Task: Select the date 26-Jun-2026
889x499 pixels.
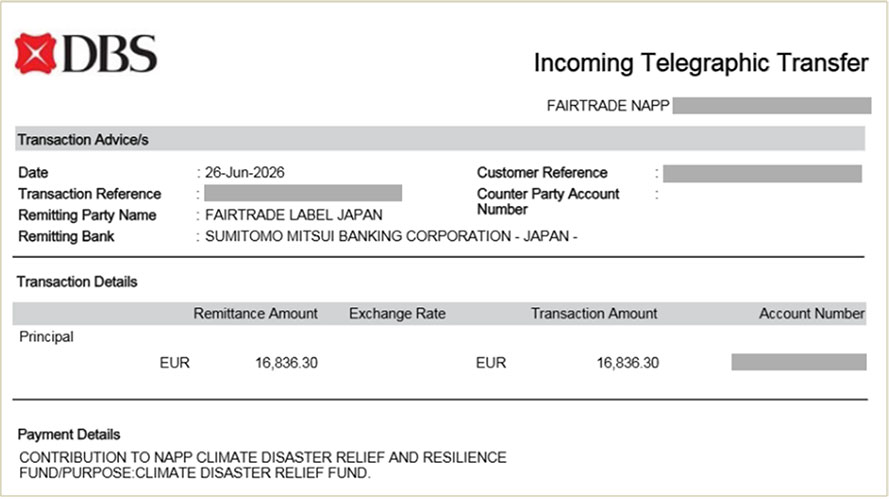Action: tap(244, 172)
